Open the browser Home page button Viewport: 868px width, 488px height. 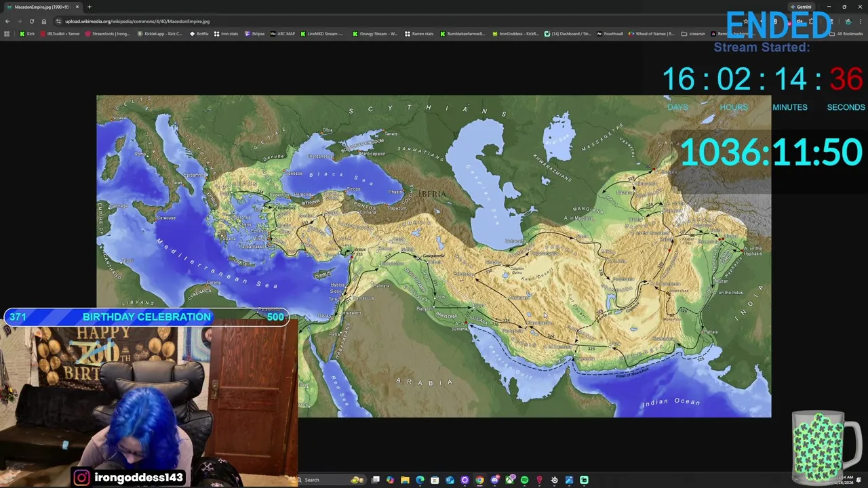pos(44,21)
